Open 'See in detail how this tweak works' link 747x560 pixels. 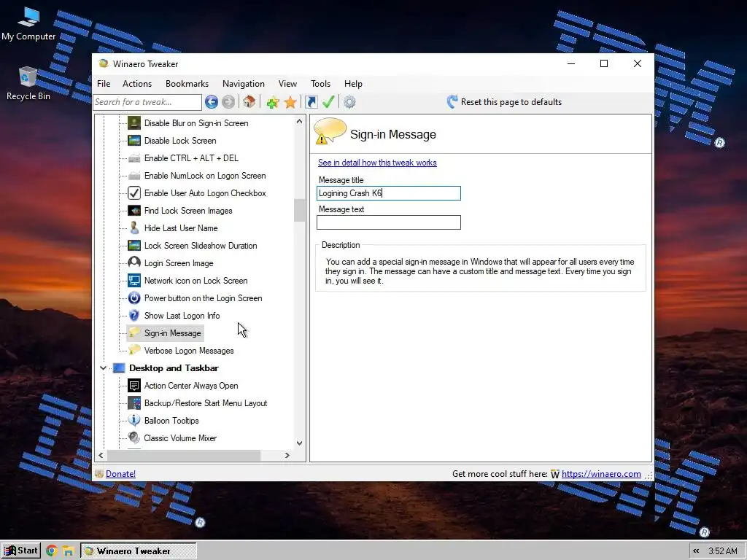[x=377, y=163]
